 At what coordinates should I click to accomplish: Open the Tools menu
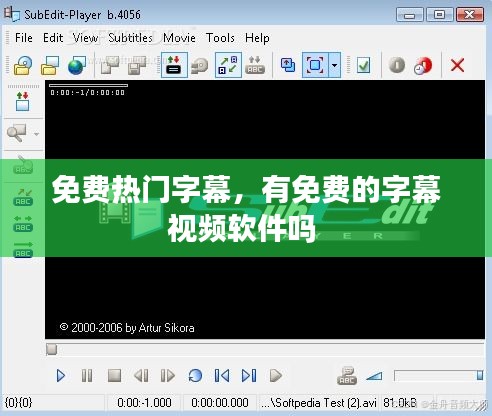(220, 38)
